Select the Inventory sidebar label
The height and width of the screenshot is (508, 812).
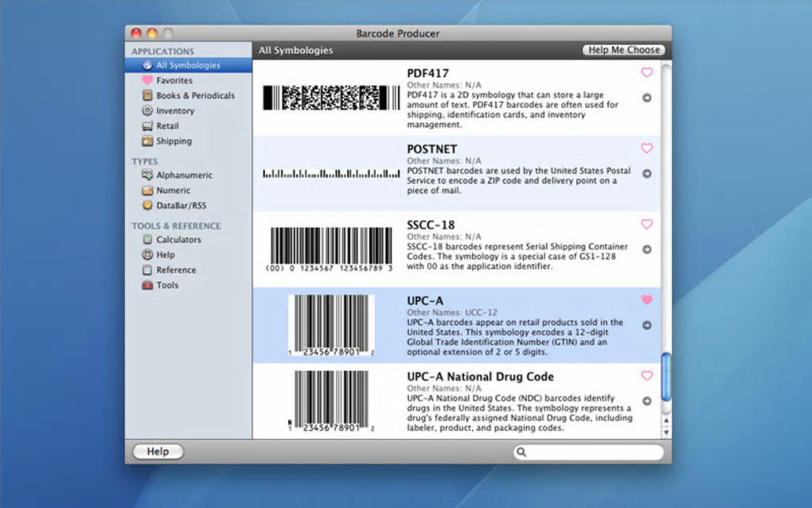[x=176, y=111]
